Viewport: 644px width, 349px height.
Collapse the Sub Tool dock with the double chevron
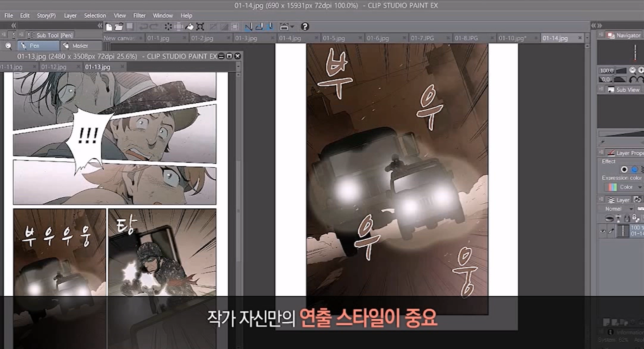(100, 26)
